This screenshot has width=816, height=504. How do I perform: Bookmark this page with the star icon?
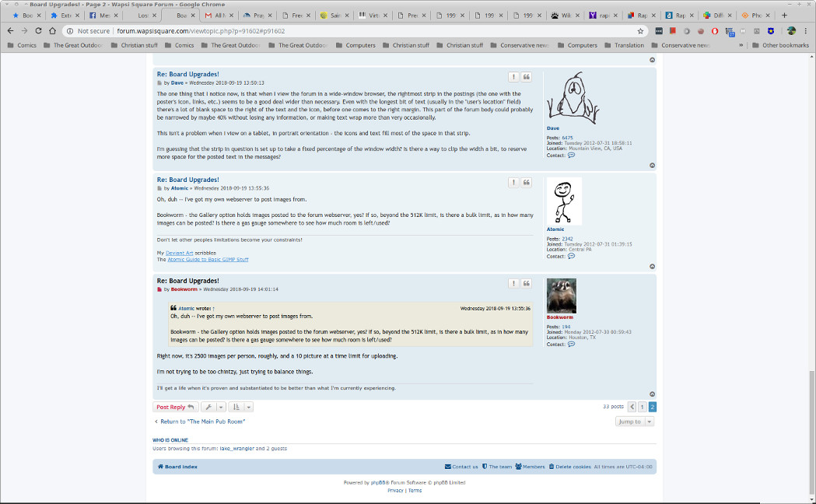click(640, 31)
